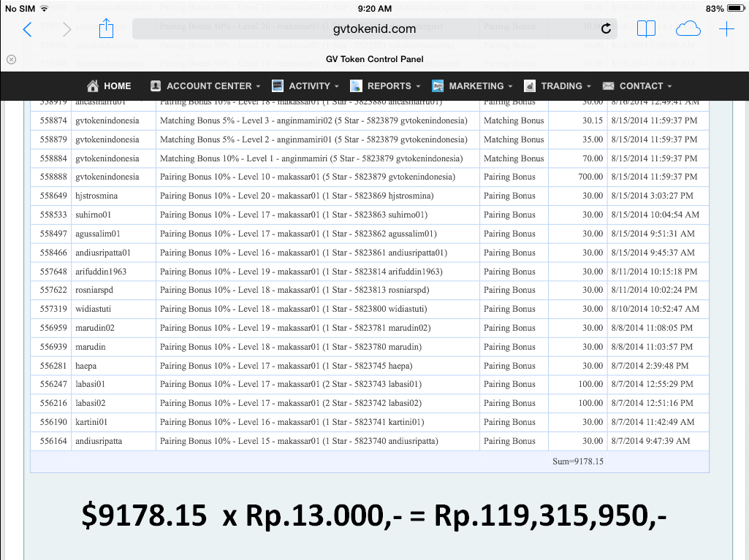Click username andiusripatta01
The height and width of the screenshot is (560, 749).
[103, 253]
